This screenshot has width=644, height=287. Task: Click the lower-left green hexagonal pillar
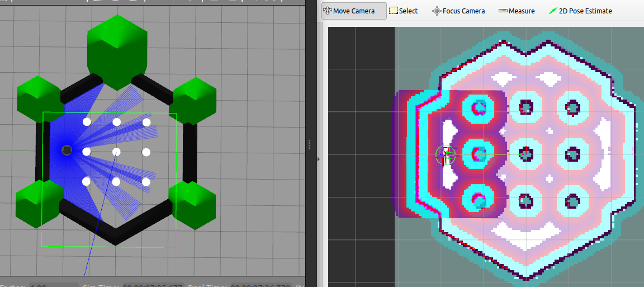(39, 203)
